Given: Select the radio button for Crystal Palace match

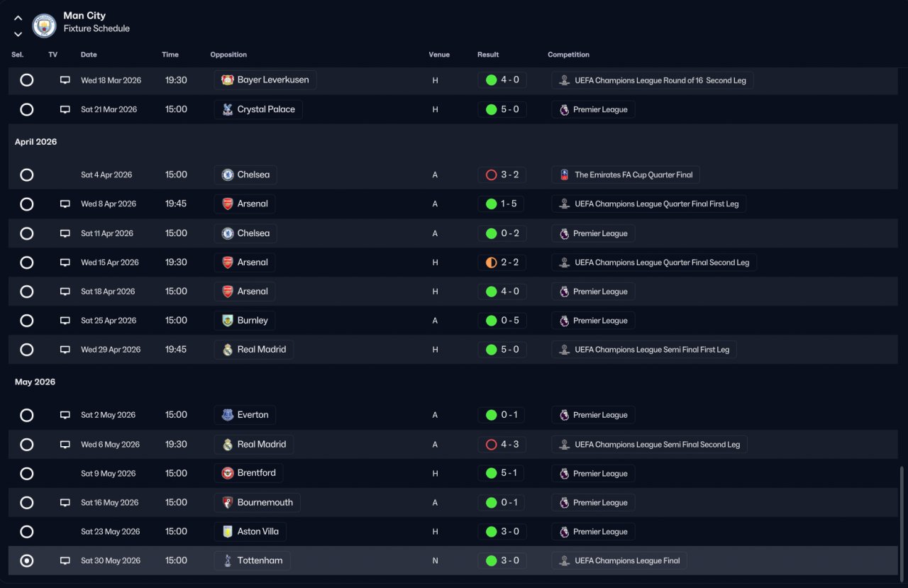Looking at the screenshot, I should tap(27, 110).
